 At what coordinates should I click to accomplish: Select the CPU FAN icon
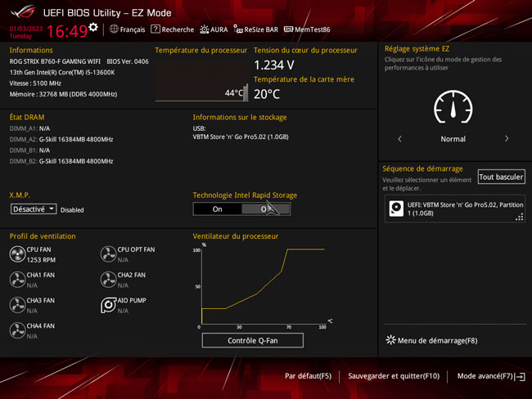(17, 254)
